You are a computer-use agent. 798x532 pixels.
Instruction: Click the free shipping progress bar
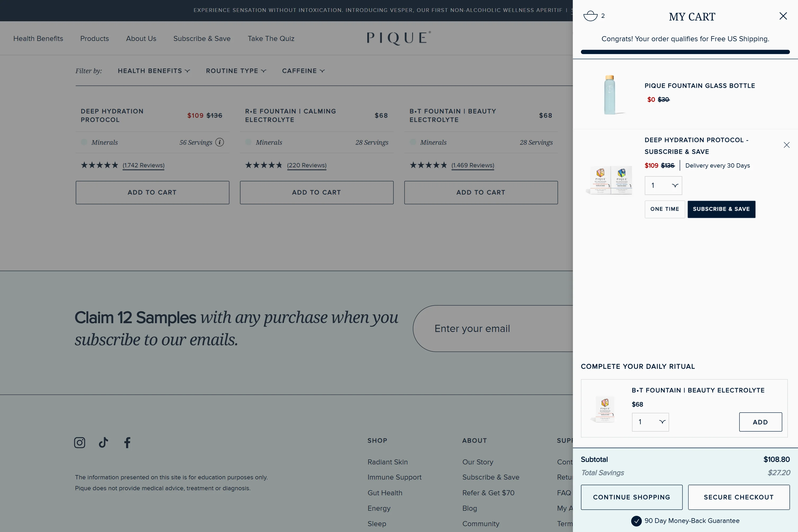click(x=685, y=52)
